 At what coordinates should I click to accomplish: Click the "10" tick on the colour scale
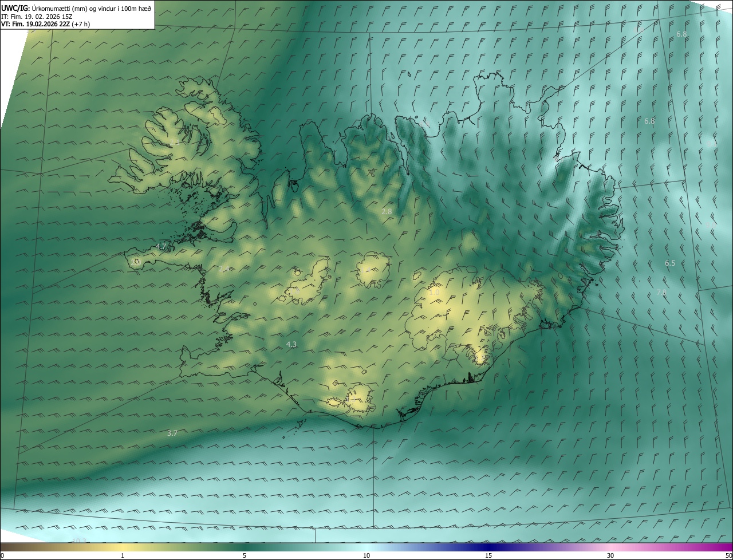[366, 555]
